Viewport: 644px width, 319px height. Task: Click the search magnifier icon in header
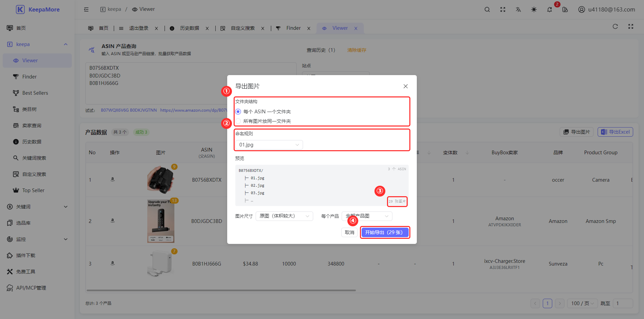pyautogui.click(x=487, y=9)
